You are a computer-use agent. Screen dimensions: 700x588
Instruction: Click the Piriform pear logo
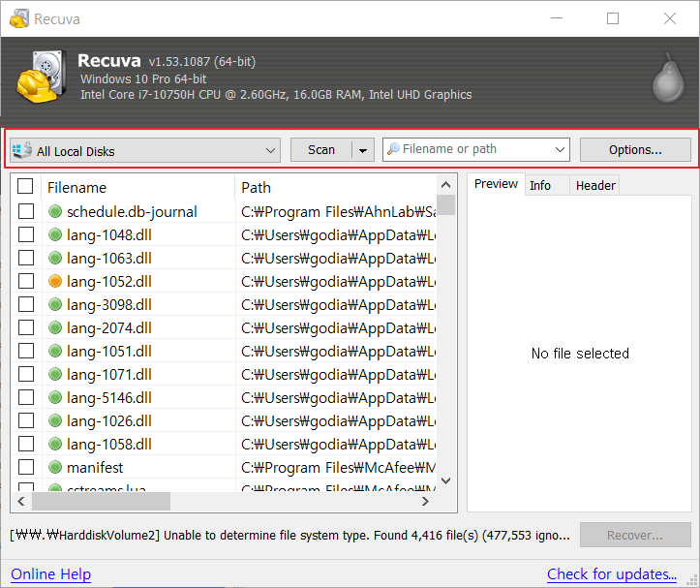click(668, 78)
